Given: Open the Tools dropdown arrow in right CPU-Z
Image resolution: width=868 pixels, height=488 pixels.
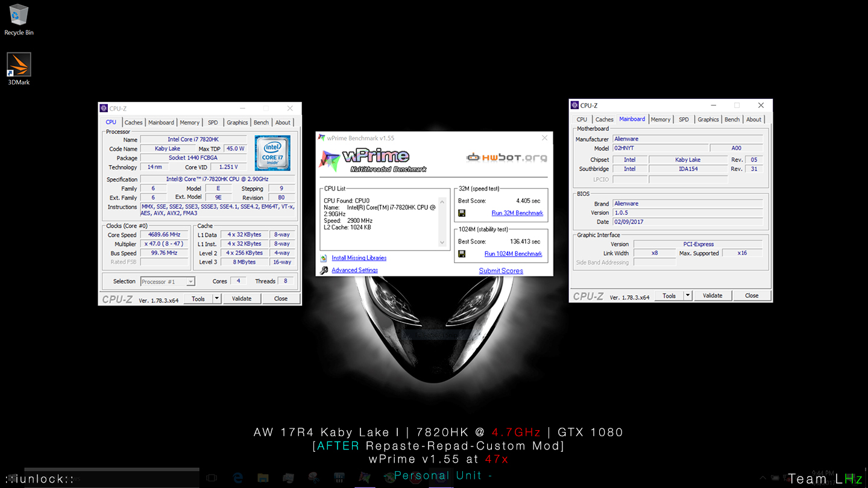Looking at the screenshot, I should click(x=688, y=296).
